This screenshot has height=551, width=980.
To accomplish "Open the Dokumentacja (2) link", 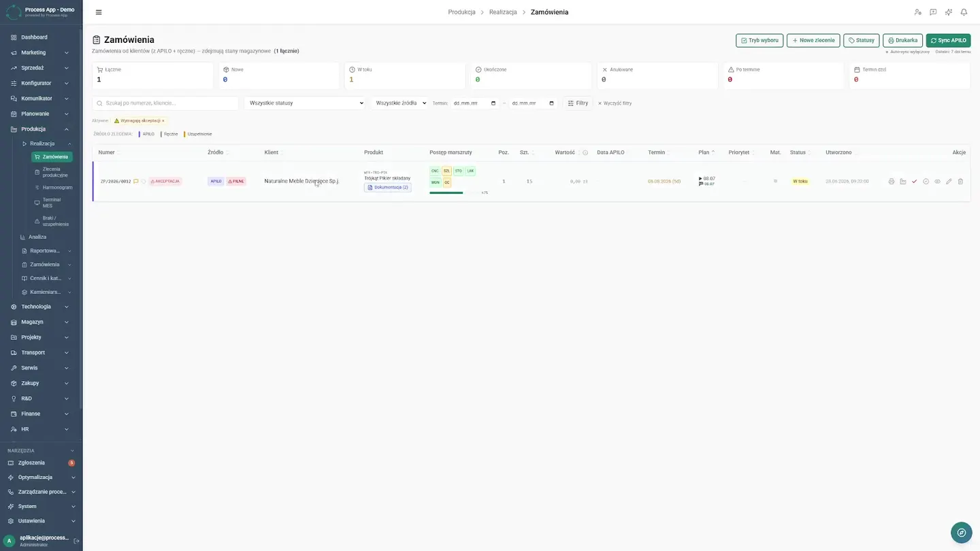I will pyautogui.click(x=388, y=187).
